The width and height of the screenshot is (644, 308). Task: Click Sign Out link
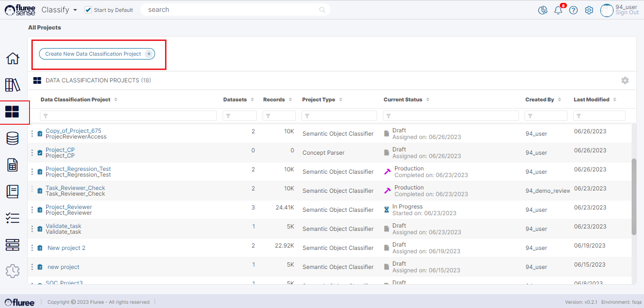point(627,13)
